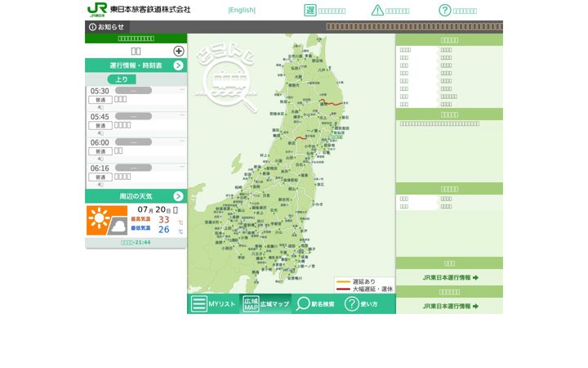Add a station using the plus icon

tap(179, 51)
